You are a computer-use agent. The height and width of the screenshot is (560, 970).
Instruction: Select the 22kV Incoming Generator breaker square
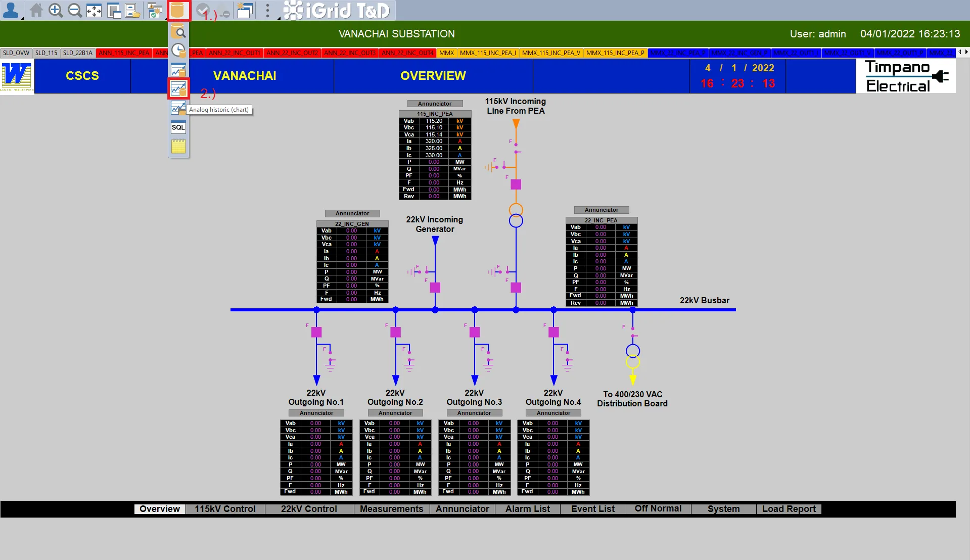click(x=435, y=288)
